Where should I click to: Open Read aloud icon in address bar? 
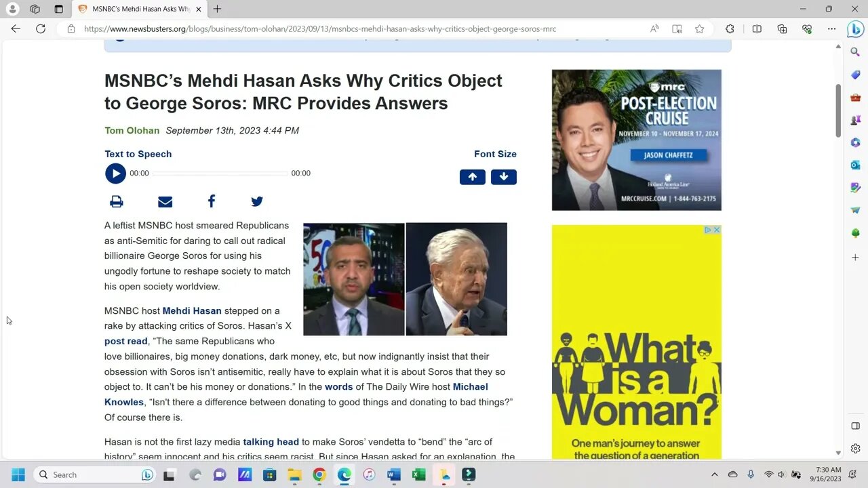tap(654, 29)
